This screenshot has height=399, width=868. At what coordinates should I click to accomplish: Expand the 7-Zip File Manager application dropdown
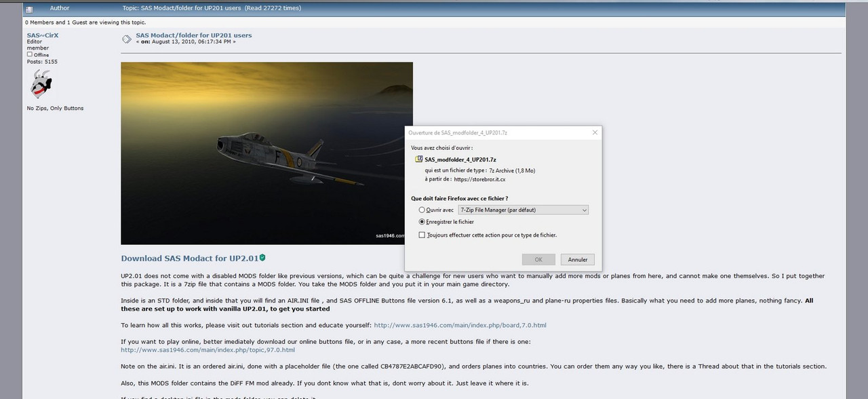coord(523,210)
